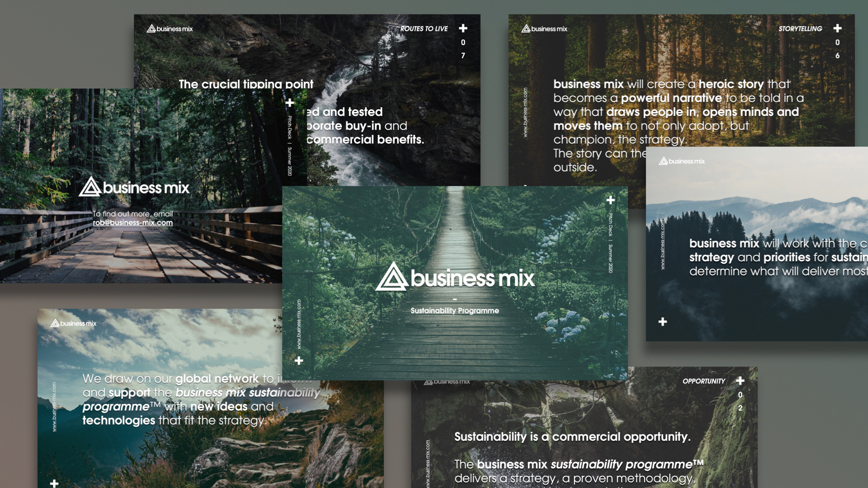
Task: Click top-right plus icon on Sustainability Programme slide
Action: coord(610,200)
